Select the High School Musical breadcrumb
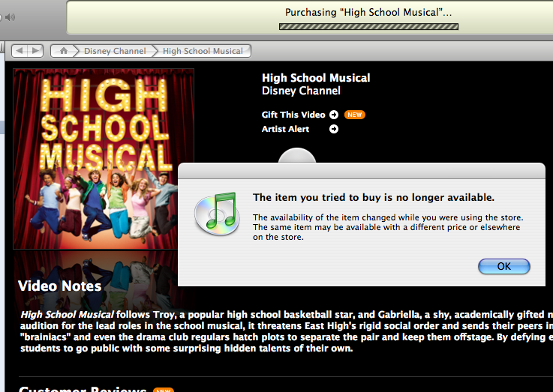Screen dimensions: 553x392 click(x=203, y=51)
